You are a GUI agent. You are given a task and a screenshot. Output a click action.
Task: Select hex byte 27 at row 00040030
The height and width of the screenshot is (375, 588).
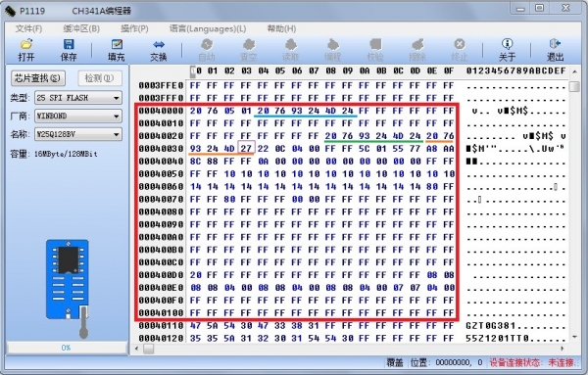[x=246, y=149]
